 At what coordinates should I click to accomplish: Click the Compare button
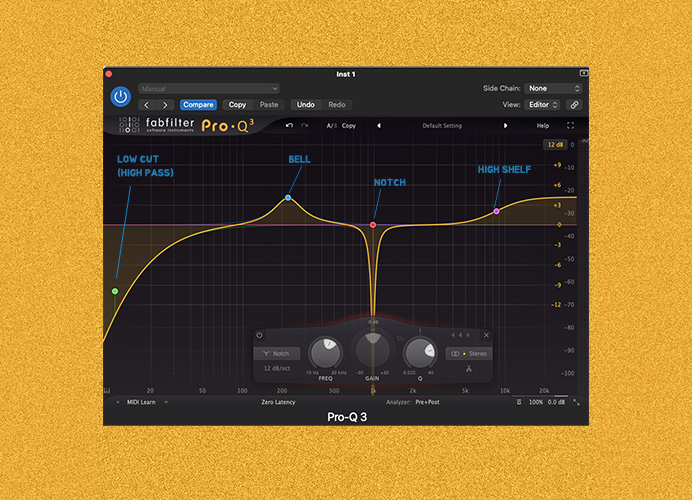[198, 105]
